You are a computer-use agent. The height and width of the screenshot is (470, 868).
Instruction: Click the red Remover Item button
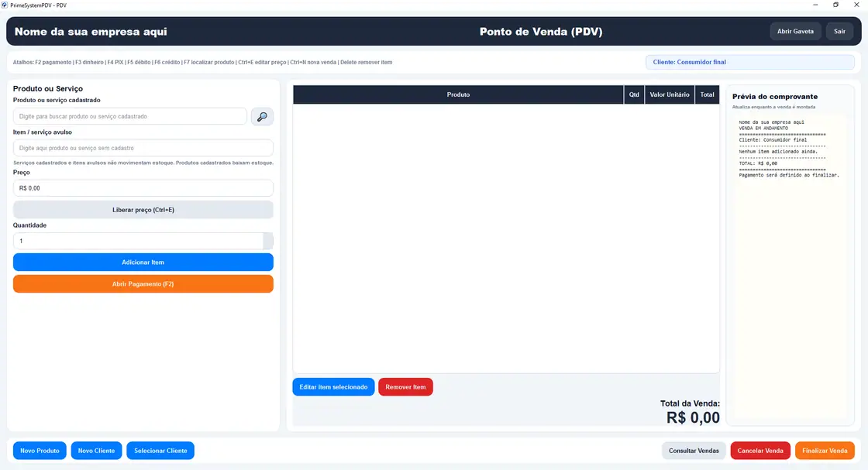(x=405, y=387)
